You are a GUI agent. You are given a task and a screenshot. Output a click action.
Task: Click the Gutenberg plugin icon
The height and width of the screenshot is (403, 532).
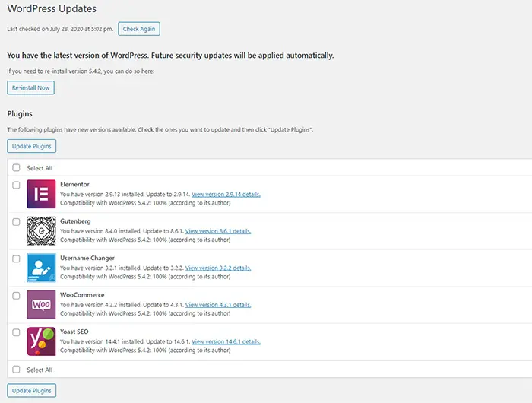click(41, 231)
